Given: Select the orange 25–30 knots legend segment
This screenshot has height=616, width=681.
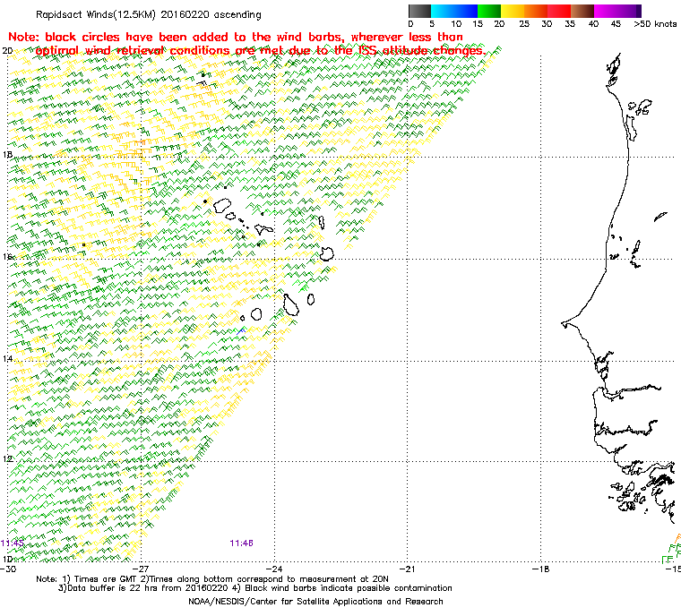Looking at the screenshot, I should [x=536, y=11].
